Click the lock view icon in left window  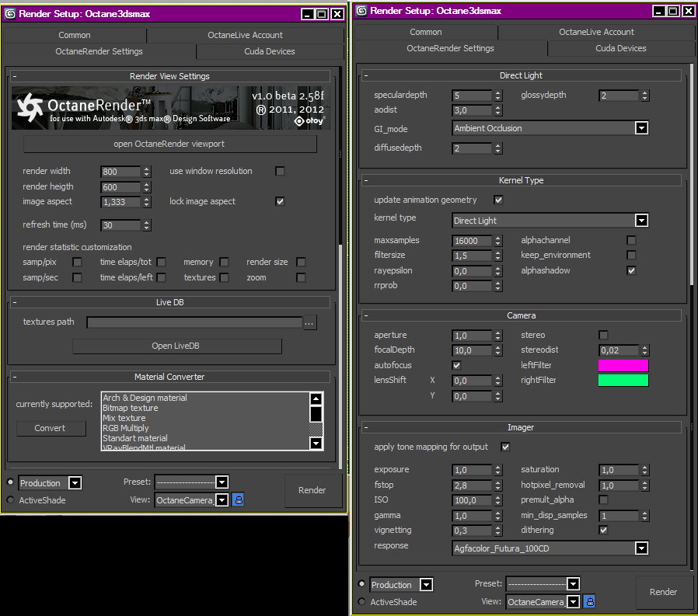click(239, 500)
